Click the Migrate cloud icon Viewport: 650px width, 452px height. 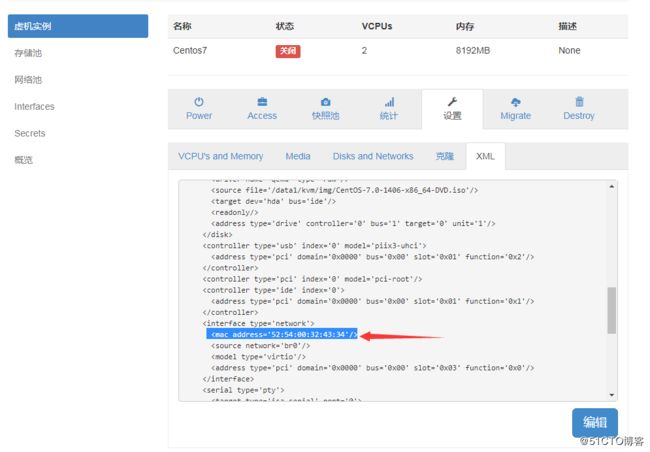[x=515, y=102]
